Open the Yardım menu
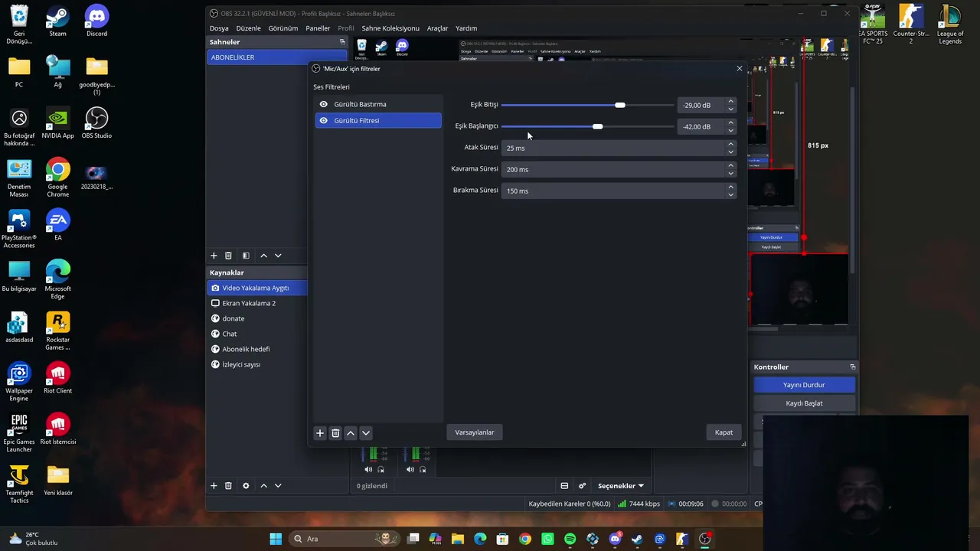The width and height of the screenshot is (980, 551). [466, 28]
